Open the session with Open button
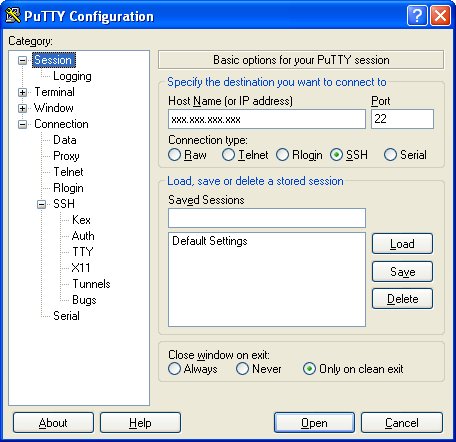 pyautogui.click(x=314, y=423)
